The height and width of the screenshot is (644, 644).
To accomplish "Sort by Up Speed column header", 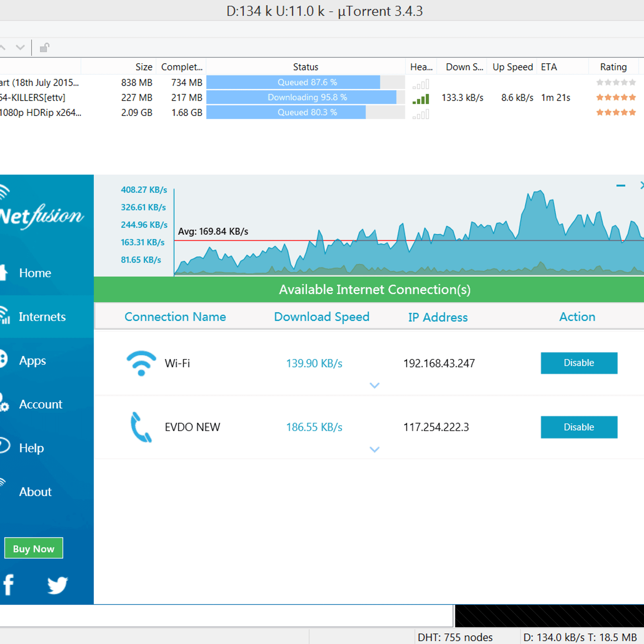I will coord(512,67).
